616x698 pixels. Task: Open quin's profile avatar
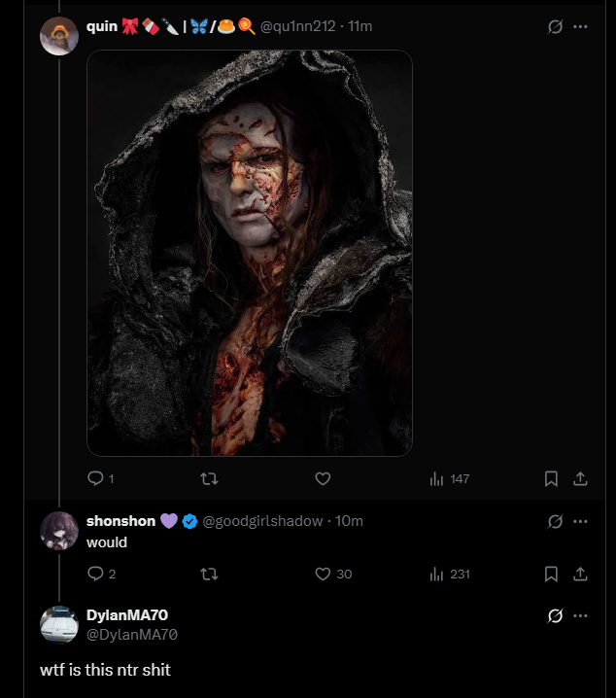[x=58, y=36]
